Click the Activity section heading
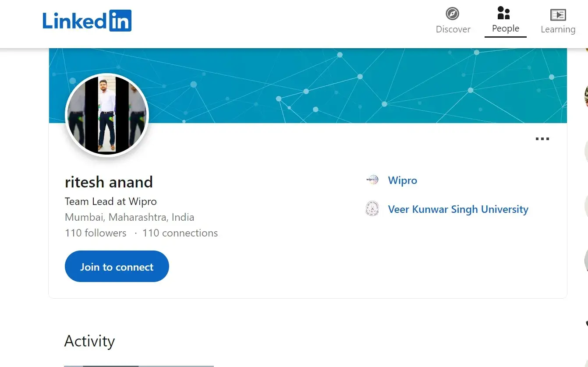 pos(89,341)
